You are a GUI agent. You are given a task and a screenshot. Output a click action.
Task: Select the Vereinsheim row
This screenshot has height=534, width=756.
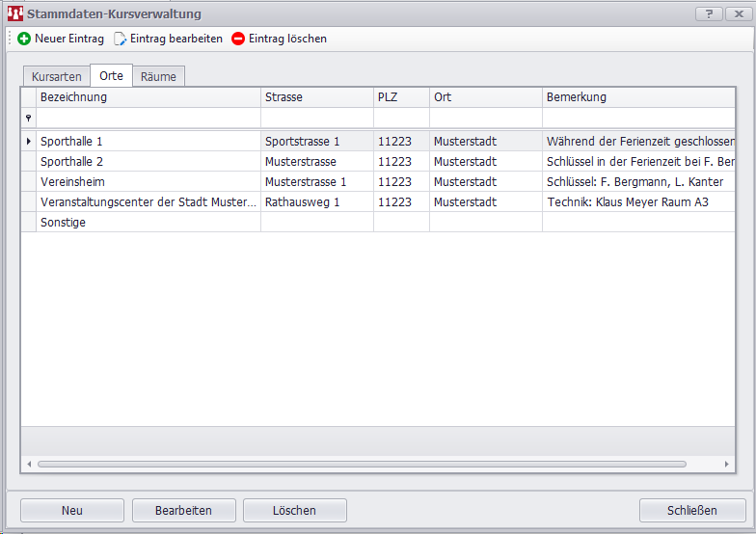click(x=148, y=181)
